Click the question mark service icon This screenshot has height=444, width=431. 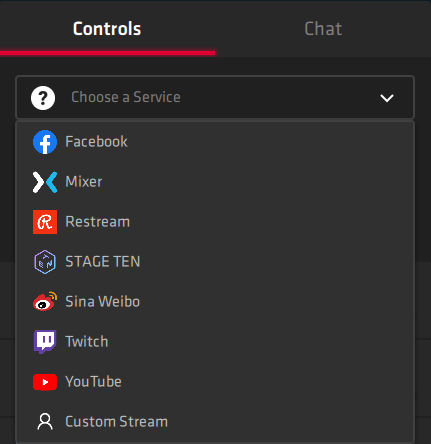pyautogui.click(x=43, y=98)
